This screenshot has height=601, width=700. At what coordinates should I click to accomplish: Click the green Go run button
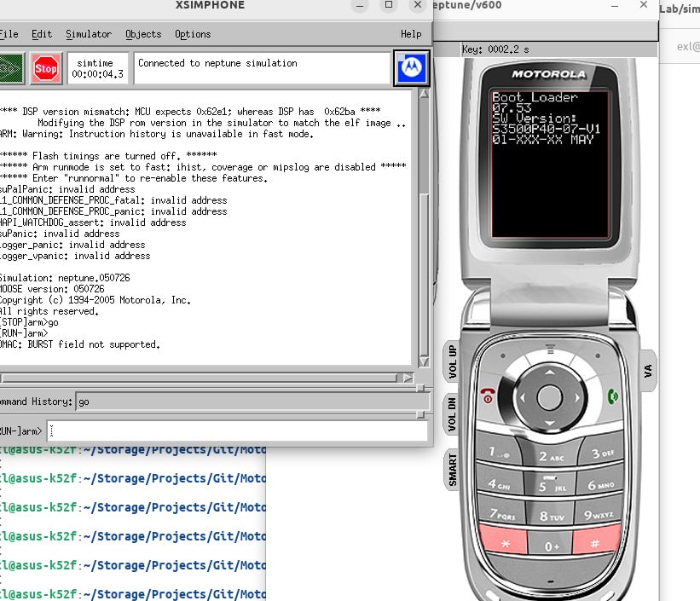click(11, 68)
